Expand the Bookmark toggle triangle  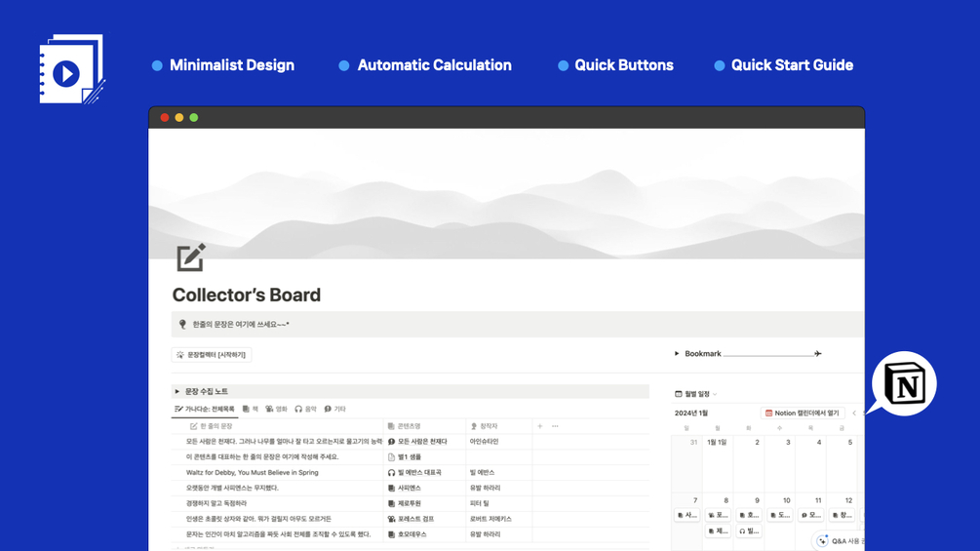677,354
